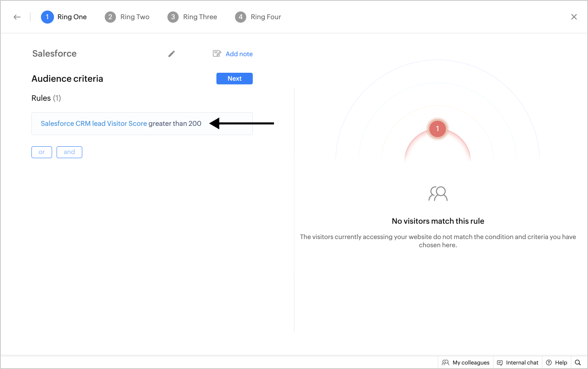Open the Add note link
588x369 pixels.
point(239,54)
